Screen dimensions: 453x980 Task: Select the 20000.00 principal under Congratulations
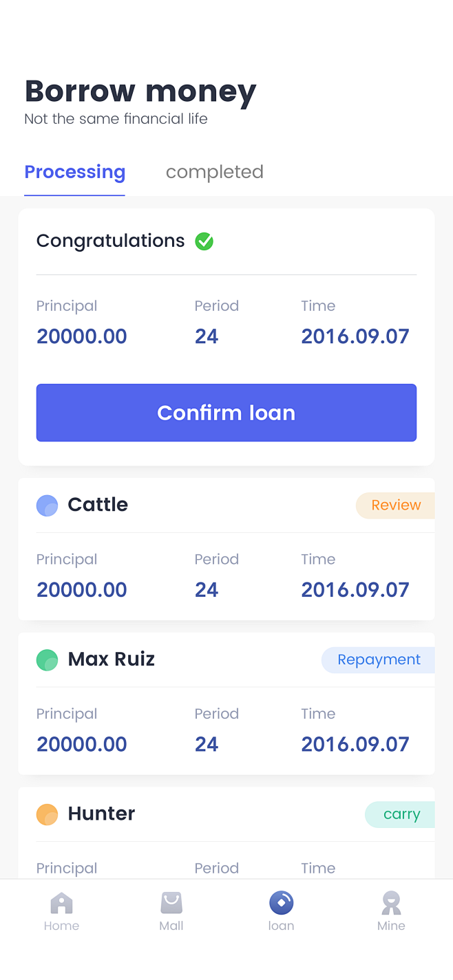click(x=82, y=336)
